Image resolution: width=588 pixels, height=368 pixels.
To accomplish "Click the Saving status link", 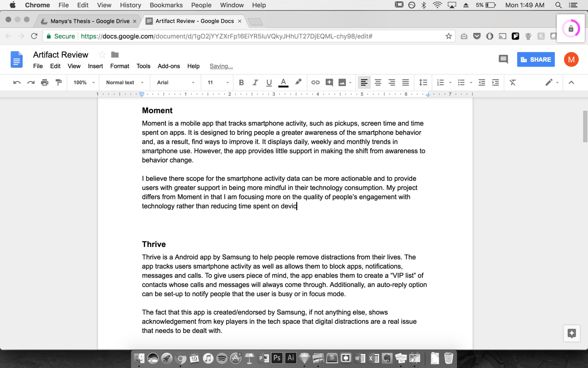I will (221, 66).
